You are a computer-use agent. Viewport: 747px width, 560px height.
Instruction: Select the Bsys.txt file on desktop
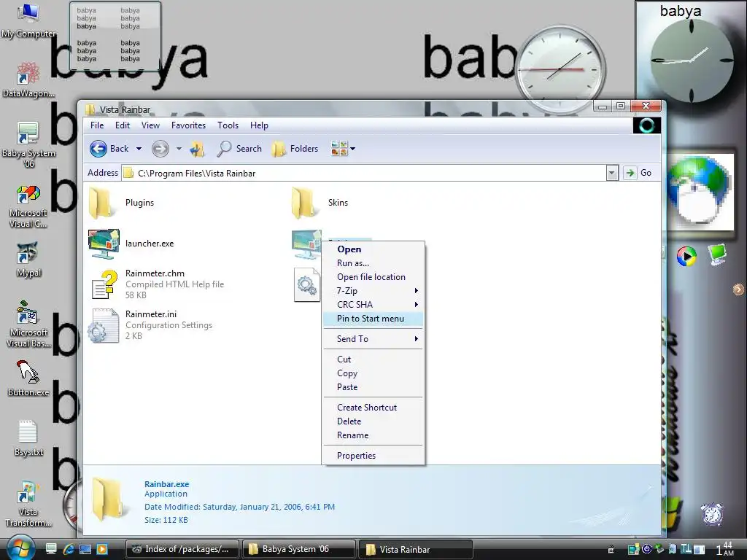point(28,438)
